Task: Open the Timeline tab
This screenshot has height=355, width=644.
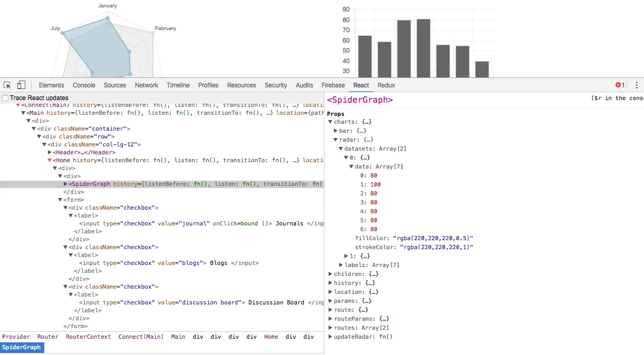Action: point(178,85)
